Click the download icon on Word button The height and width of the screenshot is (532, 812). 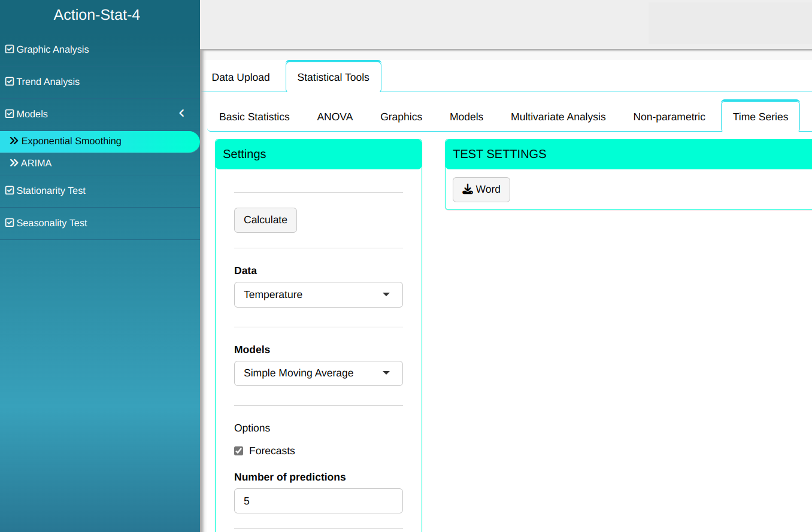pyautogui.click(x=468, y=190)
